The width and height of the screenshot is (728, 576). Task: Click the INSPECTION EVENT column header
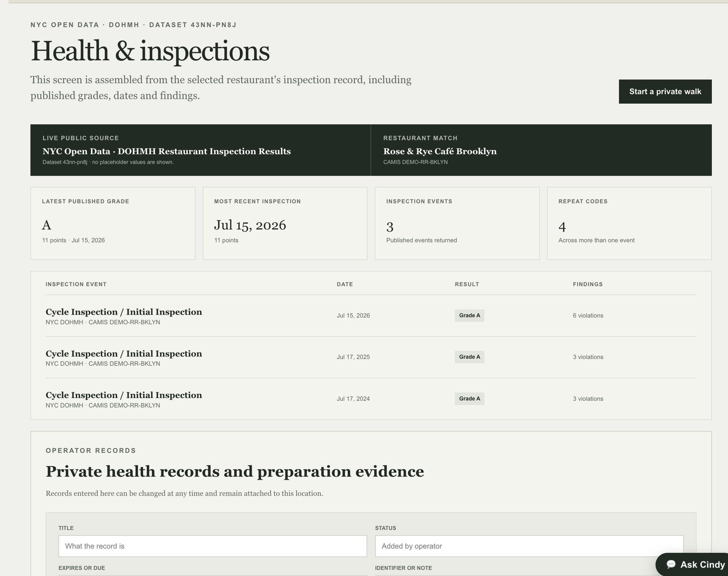click(x=76, y=284)
